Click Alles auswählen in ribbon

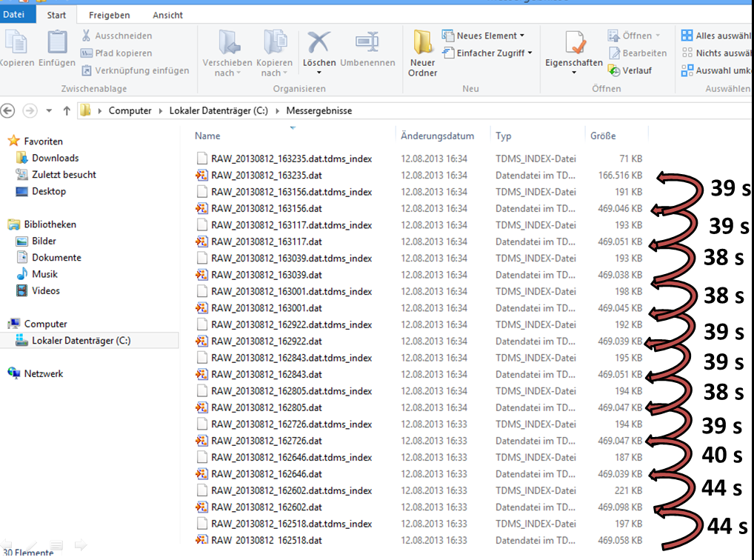[x=716, y=36]
